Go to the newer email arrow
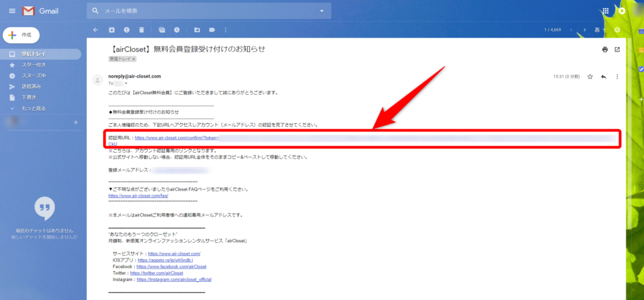 pos(571,30)
